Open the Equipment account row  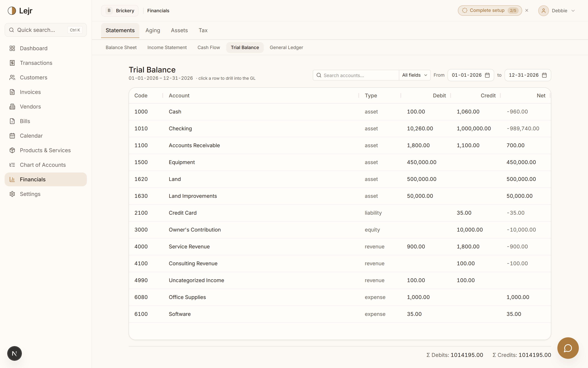click(x=340, y=162)
